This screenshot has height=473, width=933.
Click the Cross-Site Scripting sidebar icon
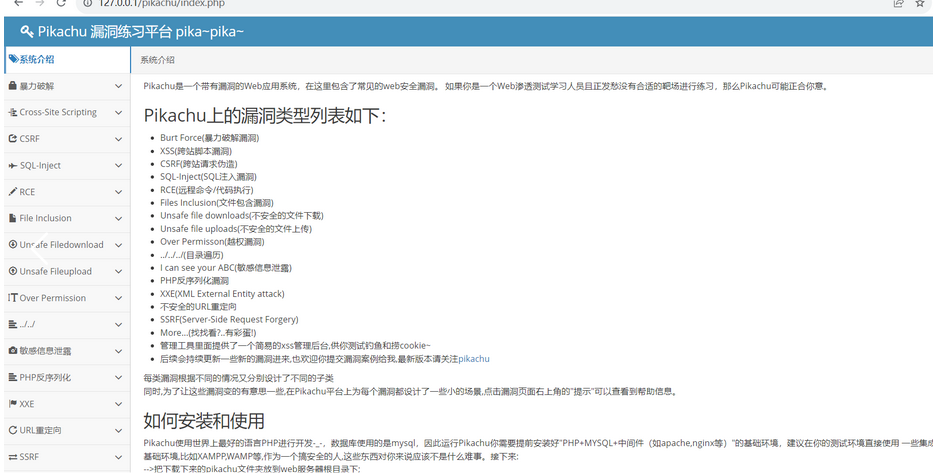click(x=12, y=112)
